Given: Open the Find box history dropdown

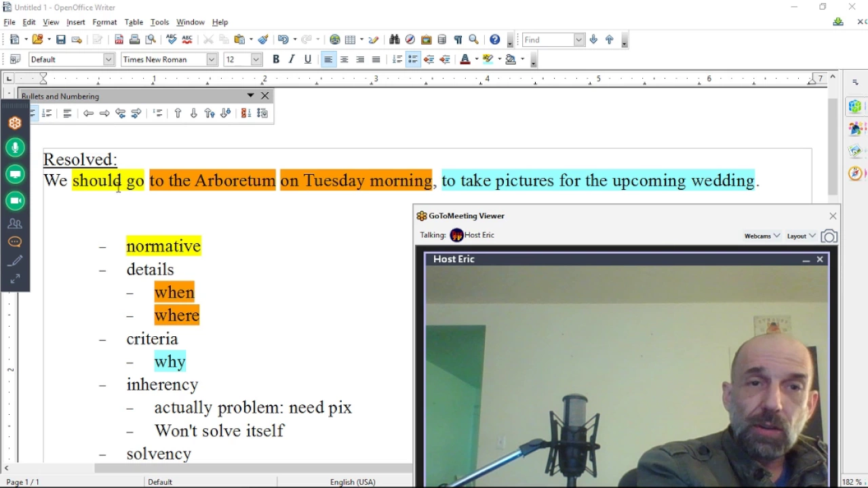Looking at the screenshot, I should coord(579,40).
